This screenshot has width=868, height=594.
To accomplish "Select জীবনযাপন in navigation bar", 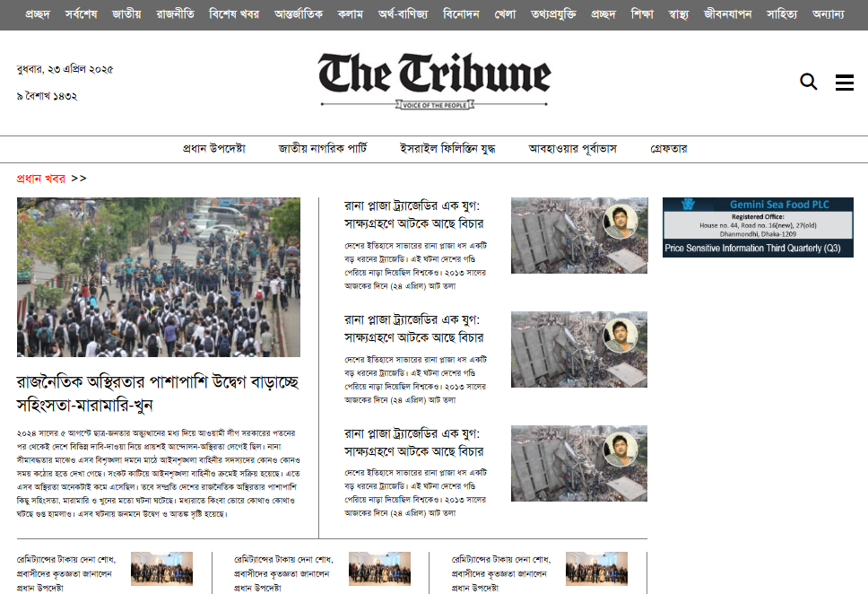I will (x=728, y=14).
